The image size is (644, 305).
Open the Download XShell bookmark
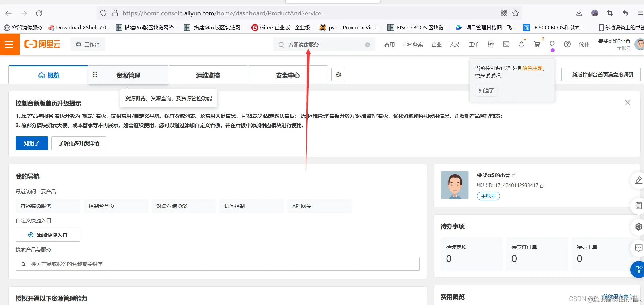point(80,27)
